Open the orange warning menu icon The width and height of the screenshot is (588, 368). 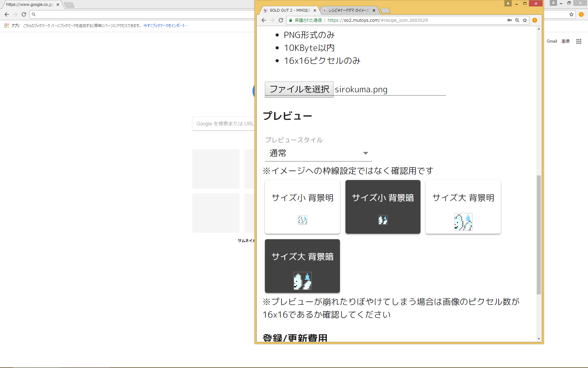[x=535, y=20]
